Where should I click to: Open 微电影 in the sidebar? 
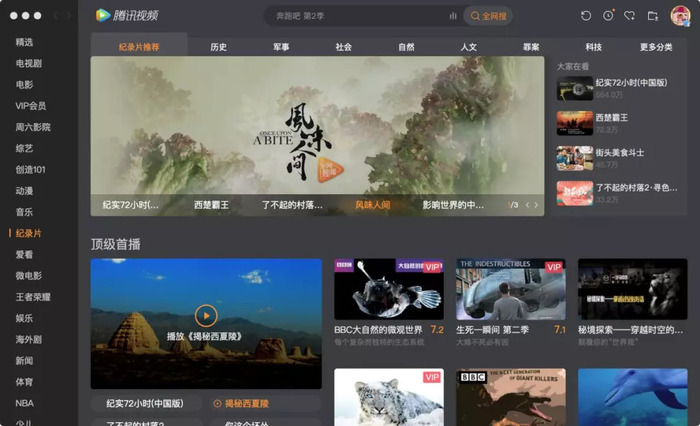point(29,276)
